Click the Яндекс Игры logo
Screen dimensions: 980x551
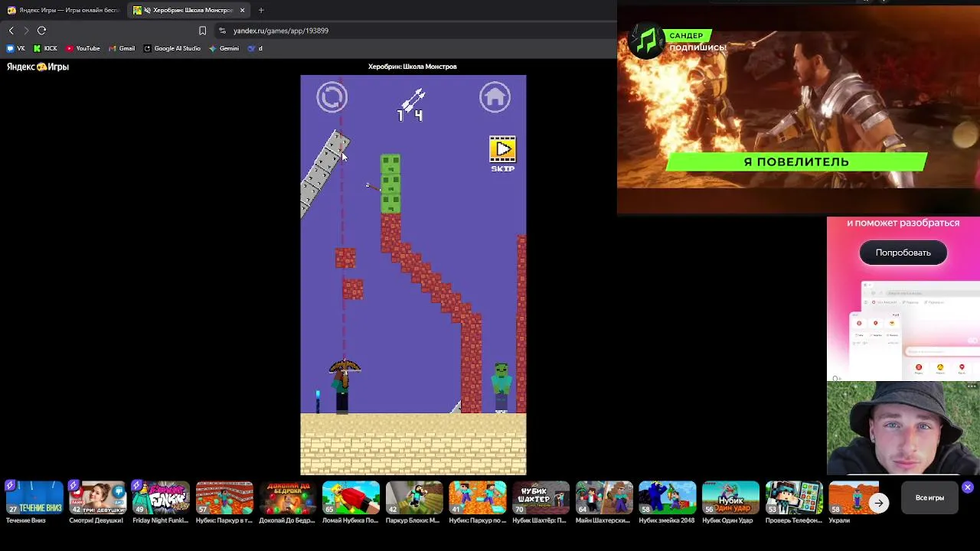coord(38,67)
